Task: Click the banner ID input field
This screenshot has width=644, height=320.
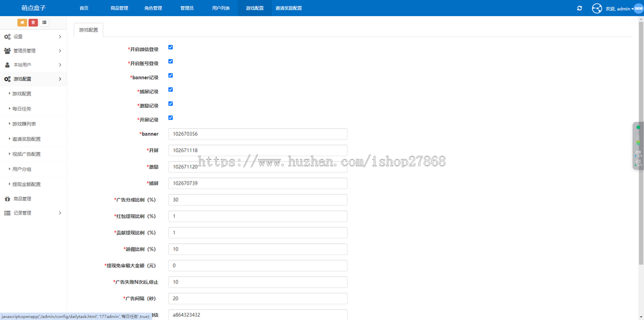Action: coord(258,134)
